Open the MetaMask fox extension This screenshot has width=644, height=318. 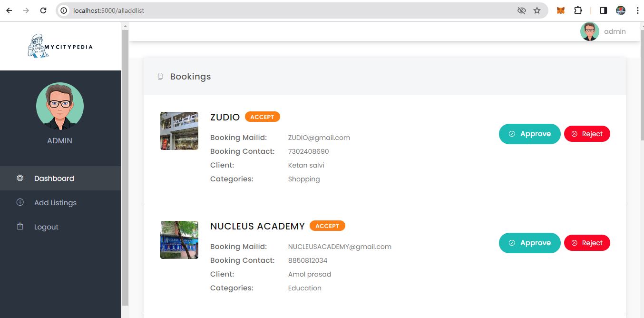pyautogui.click(x=561, y=10)
